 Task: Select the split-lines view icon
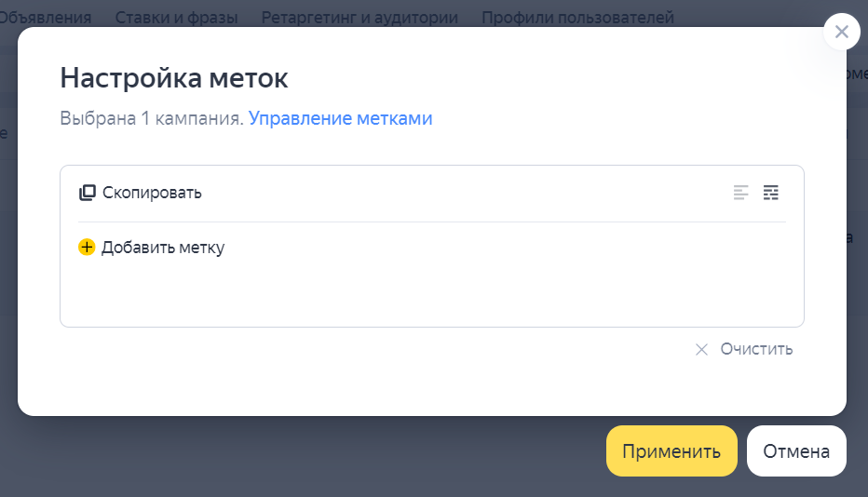coord(770,193)
